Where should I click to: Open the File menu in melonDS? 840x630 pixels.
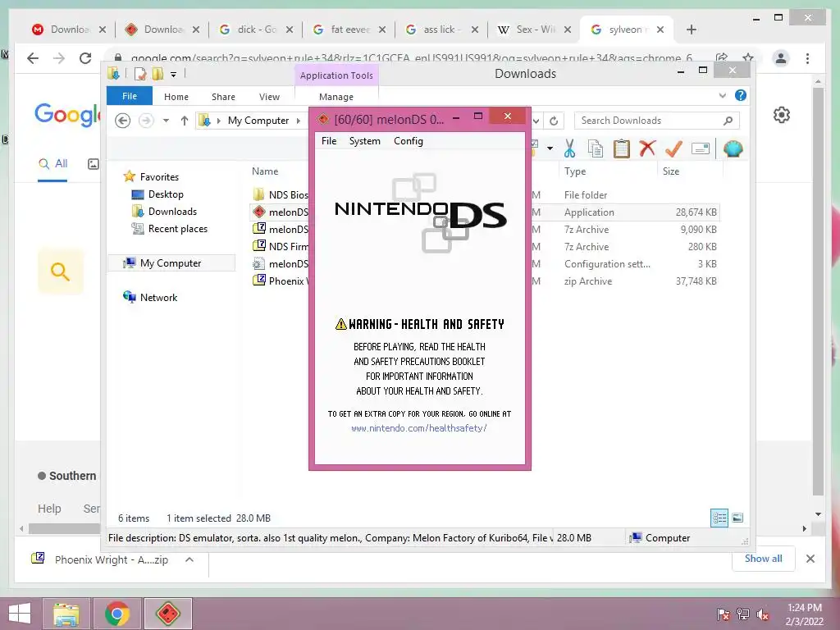tap(329, 141)
